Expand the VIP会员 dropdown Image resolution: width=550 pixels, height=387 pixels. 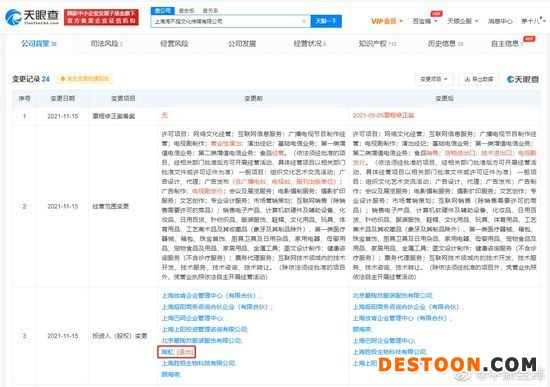[387, 21]
